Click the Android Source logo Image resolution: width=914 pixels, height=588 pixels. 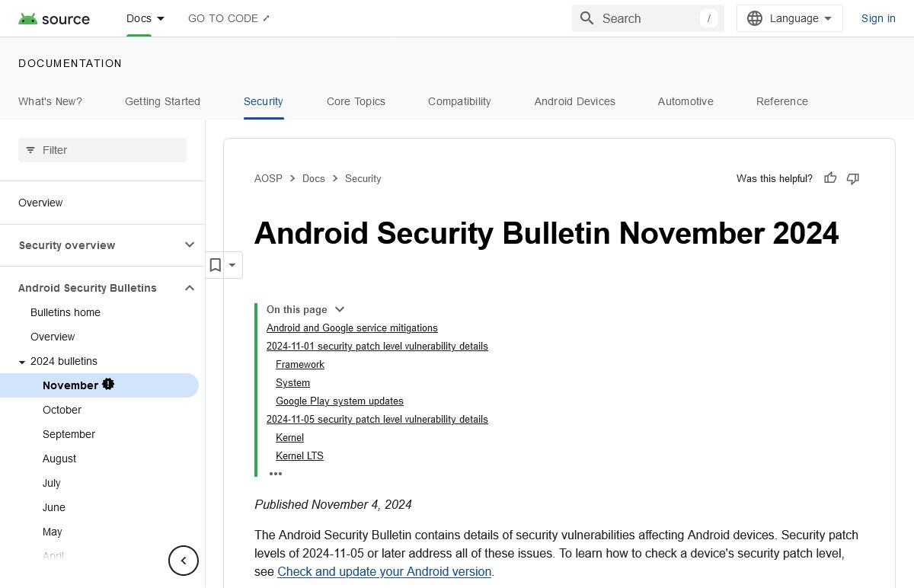click(x=54, y=18)
